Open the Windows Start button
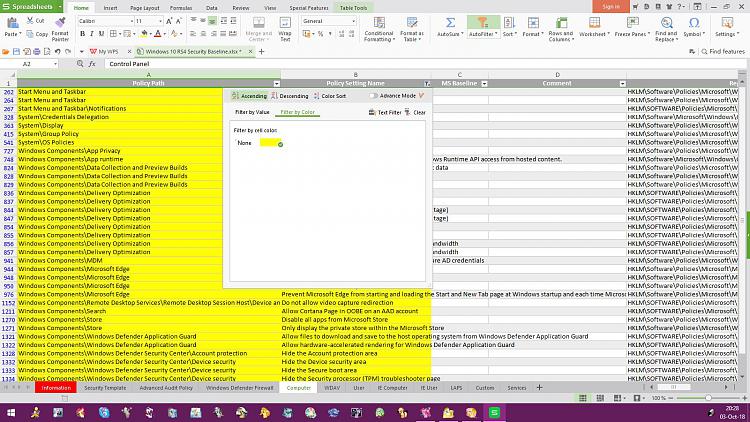The width and height of the screenshot is (750, 422). tap(11, 412)
